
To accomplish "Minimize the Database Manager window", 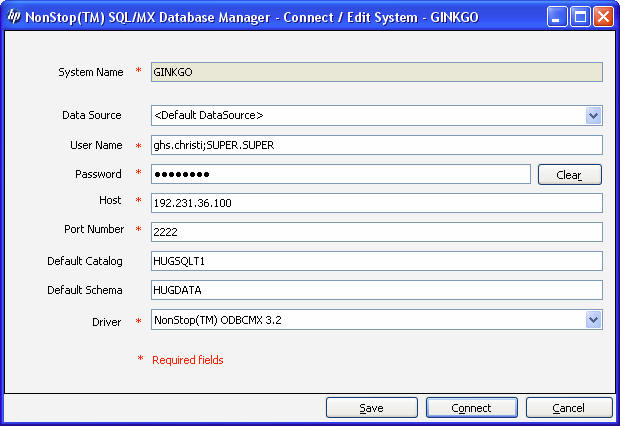I will click(x=557, y=17).
